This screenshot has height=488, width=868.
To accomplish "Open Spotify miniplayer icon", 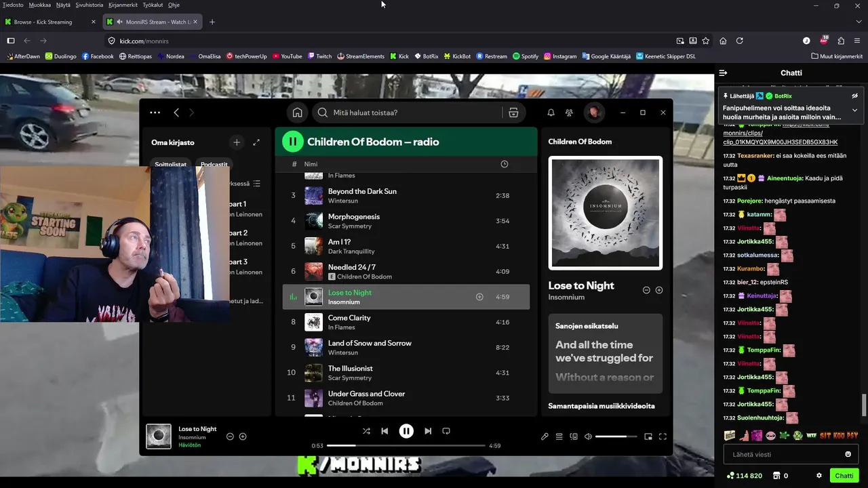I will 648,436.
